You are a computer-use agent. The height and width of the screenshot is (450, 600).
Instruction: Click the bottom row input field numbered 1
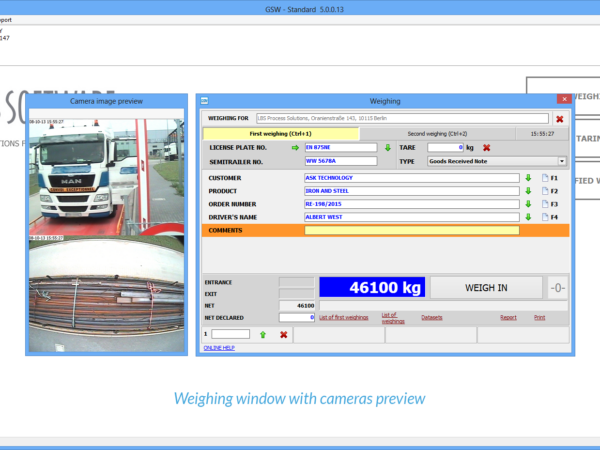coord(230,334)
